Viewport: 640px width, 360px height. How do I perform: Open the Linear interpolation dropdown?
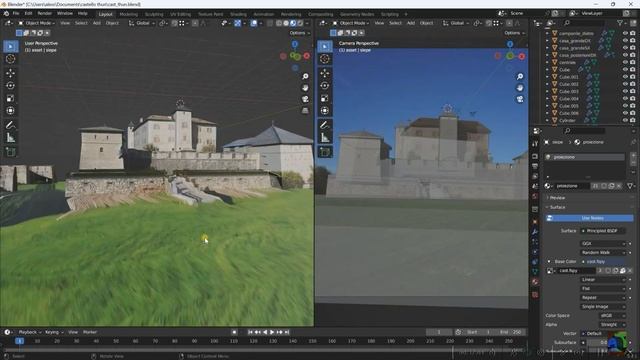tap(603, 280)
